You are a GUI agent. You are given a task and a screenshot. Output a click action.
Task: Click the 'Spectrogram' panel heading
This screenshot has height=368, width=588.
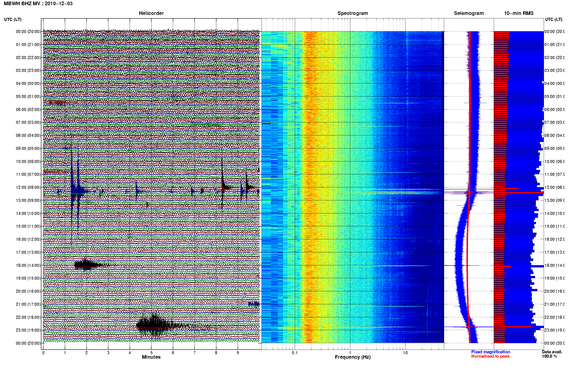tap(353, 13)
